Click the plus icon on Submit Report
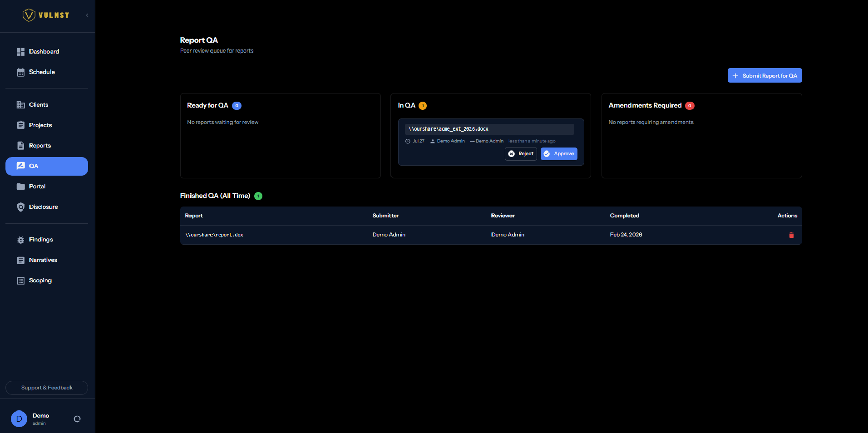Screen dimensions: 868x433 click(x=735, y=76)
